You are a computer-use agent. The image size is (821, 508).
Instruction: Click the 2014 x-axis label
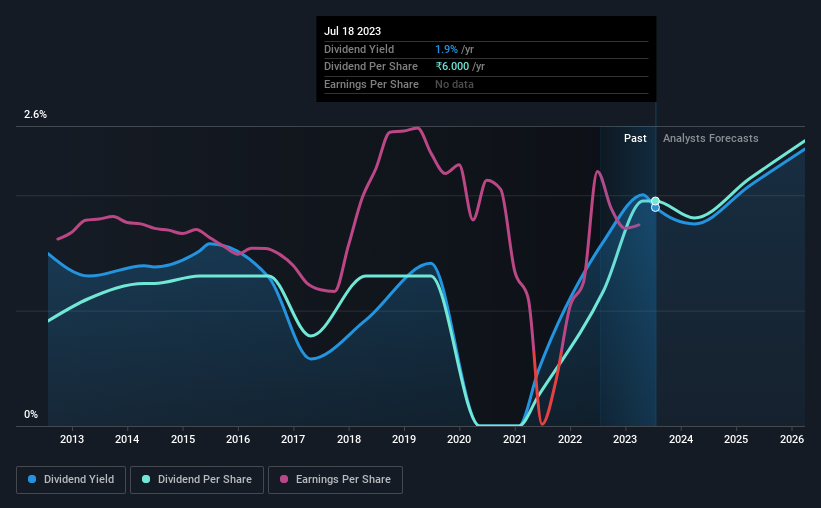(x=127, y=439)
